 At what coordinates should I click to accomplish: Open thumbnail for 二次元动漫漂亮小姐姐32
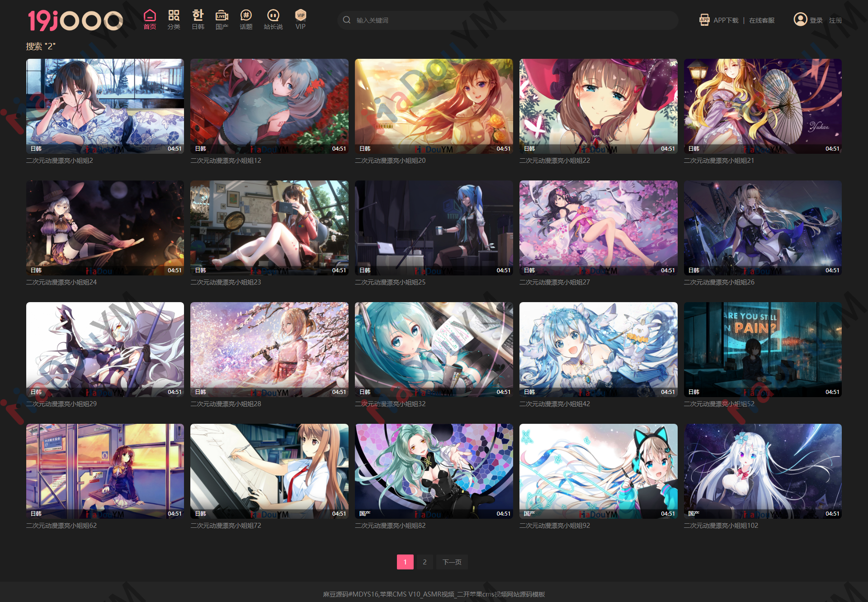click(x=434, y=350)
